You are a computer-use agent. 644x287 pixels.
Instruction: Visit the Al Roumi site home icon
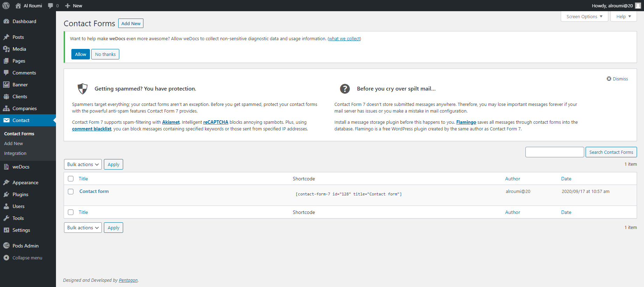click(x=18, y=6)
